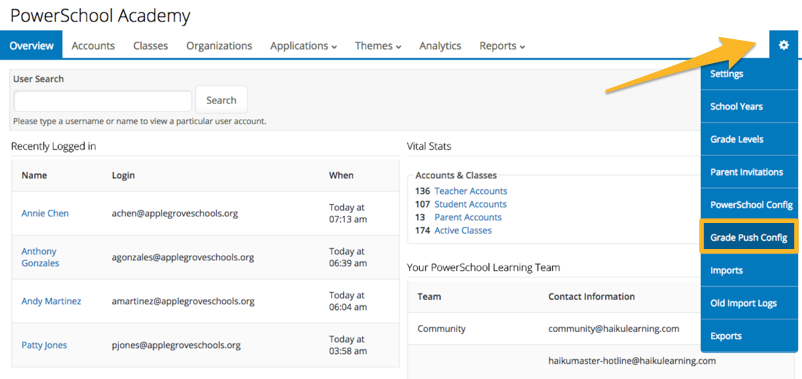Select Old Import Logs menu entry
The height and width of the screenshot is (379, 802).
(749, 303)
